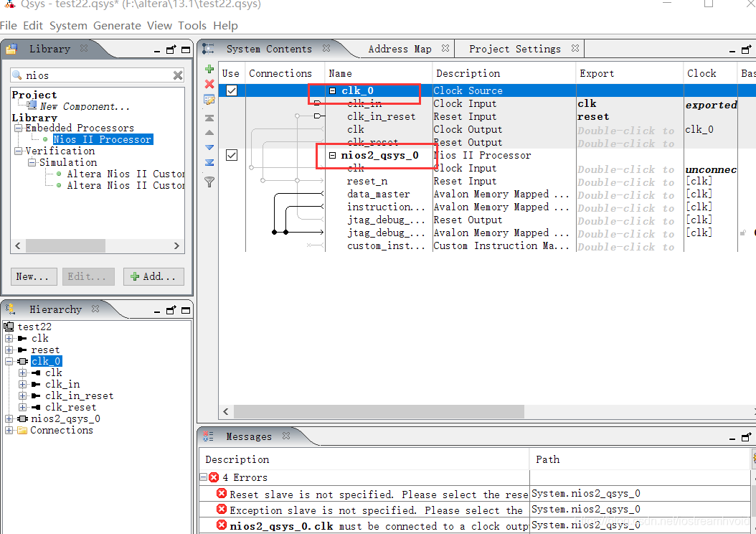This screenshot has width=756, height=534.
Task: Collapse the 4 Errors message group
Action: tap(204, 477)
